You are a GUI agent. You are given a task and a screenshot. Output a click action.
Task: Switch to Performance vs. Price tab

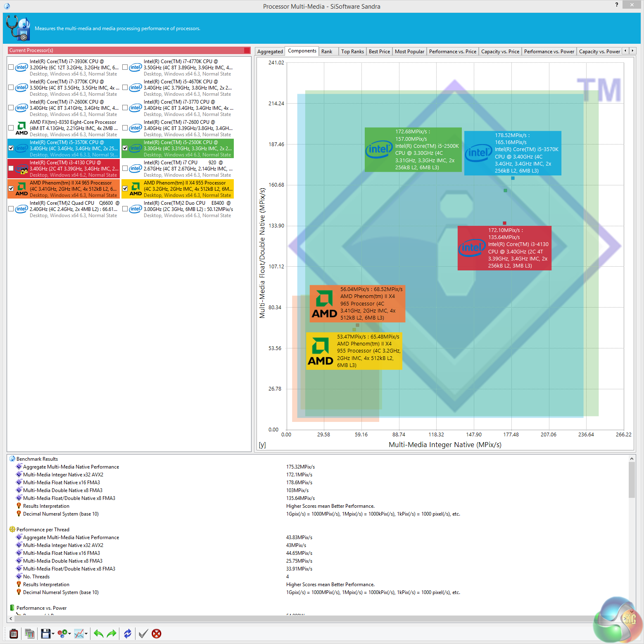coord(453,52)
